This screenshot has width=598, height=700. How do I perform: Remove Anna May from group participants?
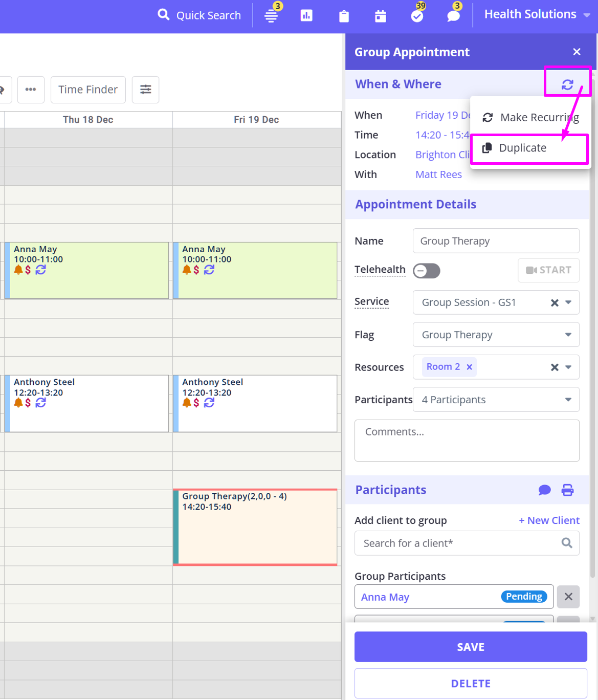[568, 597]
